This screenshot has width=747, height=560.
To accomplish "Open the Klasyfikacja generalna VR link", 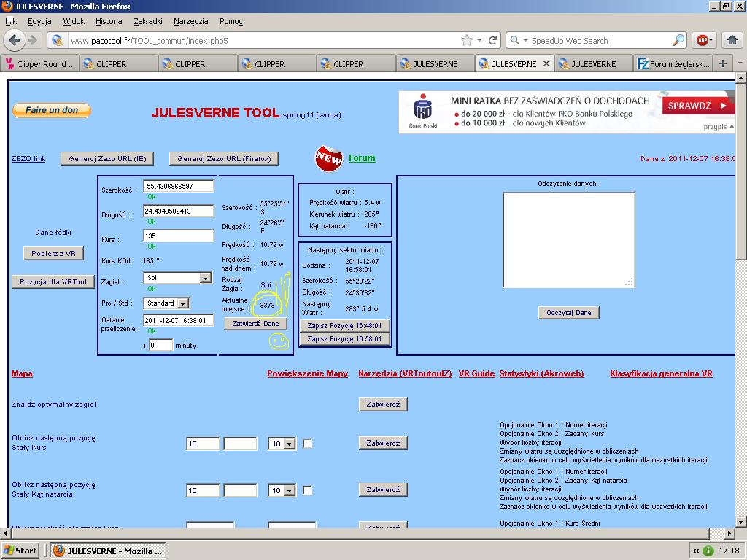I will (x=661, y=373).
